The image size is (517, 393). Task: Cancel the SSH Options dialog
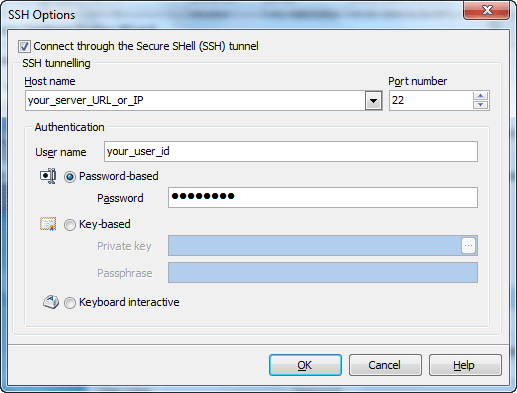pos(385,365)
